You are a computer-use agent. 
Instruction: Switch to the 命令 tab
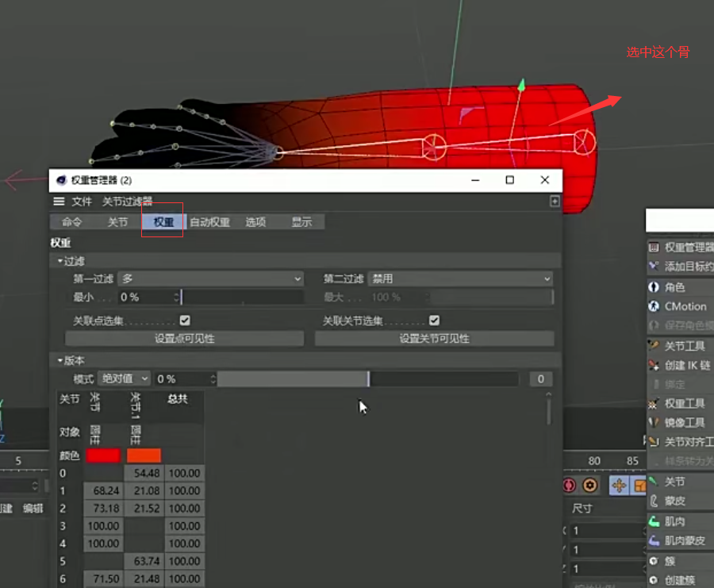point(72,222)
